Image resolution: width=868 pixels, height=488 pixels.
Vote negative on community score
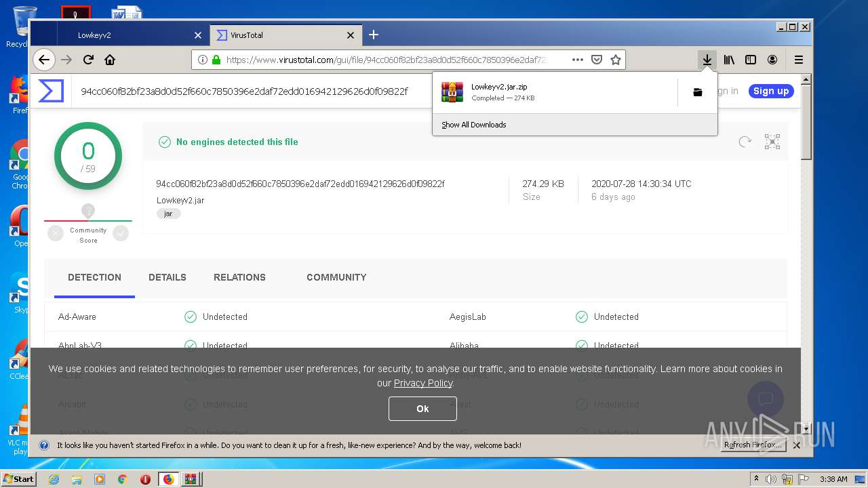[56, 233]
